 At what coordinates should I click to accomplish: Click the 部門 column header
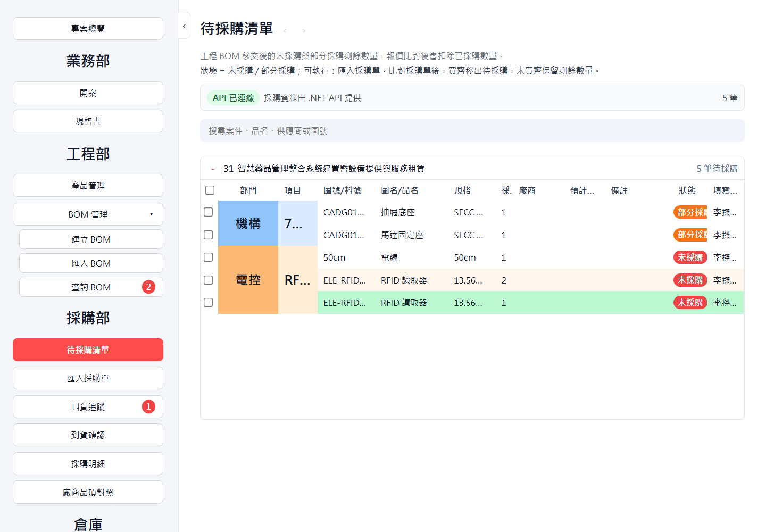click(x=248, y=190)
